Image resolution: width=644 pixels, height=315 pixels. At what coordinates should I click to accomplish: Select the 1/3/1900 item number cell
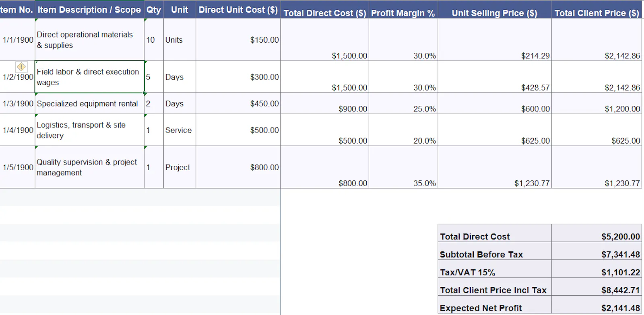17,103
